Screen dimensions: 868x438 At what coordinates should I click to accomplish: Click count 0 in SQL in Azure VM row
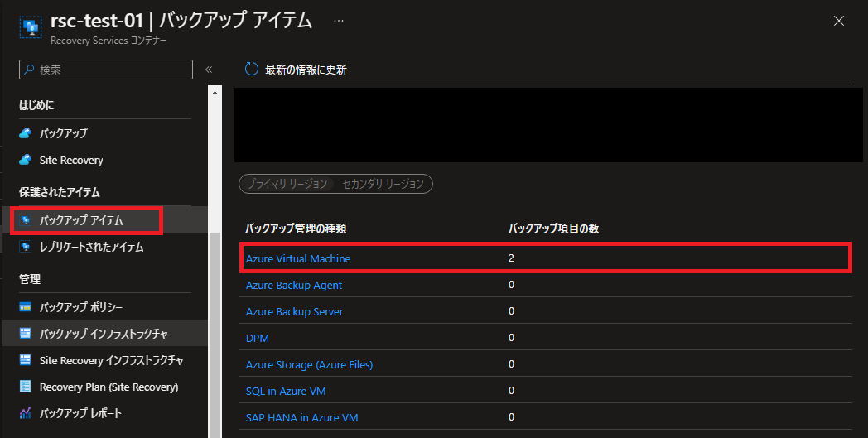pyautogui.click(x=512, y=391)
